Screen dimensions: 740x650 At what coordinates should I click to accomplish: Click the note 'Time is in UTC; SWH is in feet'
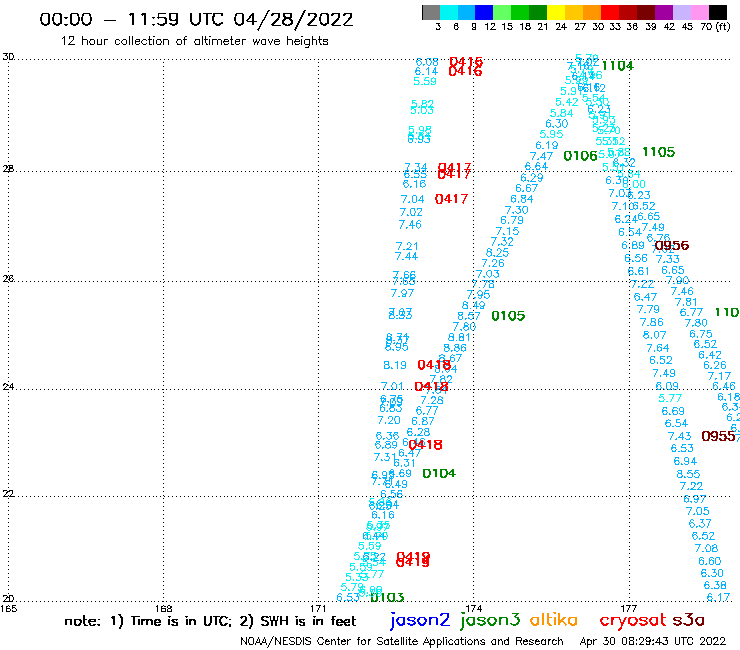(210, 621)
